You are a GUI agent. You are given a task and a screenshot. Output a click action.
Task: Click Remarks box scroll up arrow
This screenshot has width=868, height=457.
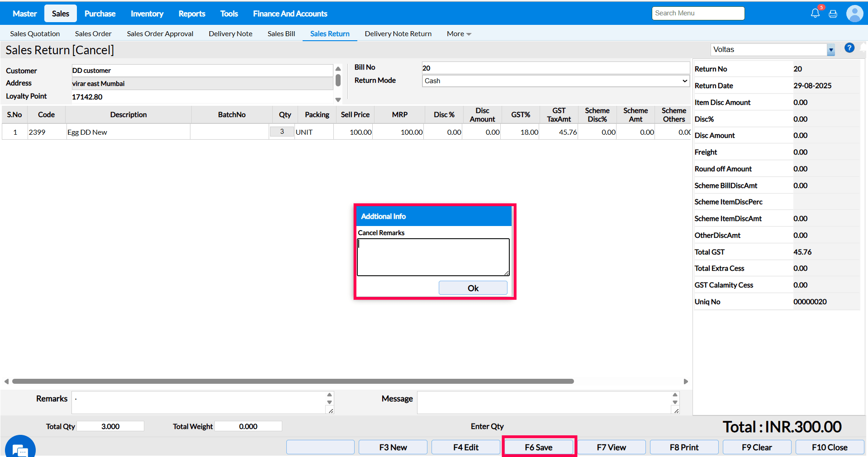click(x=329, y=395)
